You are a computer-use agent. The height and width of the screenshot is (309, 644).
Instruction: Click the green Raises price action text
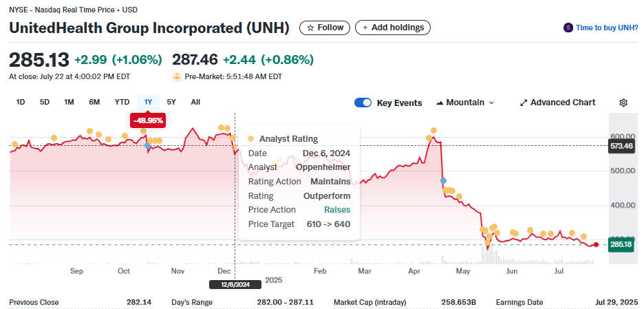coord(337,210)
